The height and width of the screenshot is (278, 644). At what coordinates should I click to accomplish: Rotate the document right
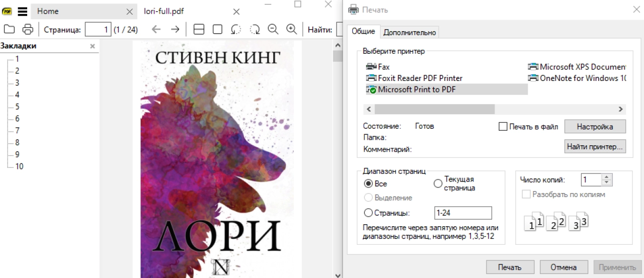click(255, 29)
